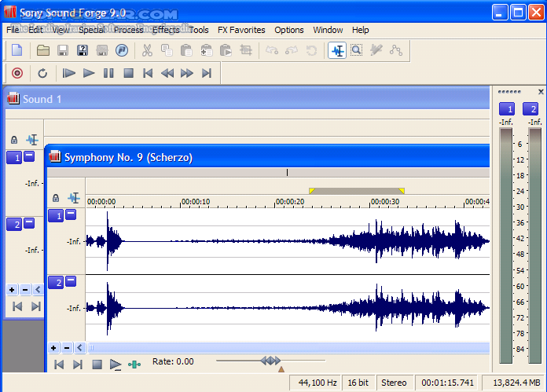Image resolution: width=547 pixels, height=392 pixels.
Task: Click Play in the main transport bar
Action: tap(89, 73)
